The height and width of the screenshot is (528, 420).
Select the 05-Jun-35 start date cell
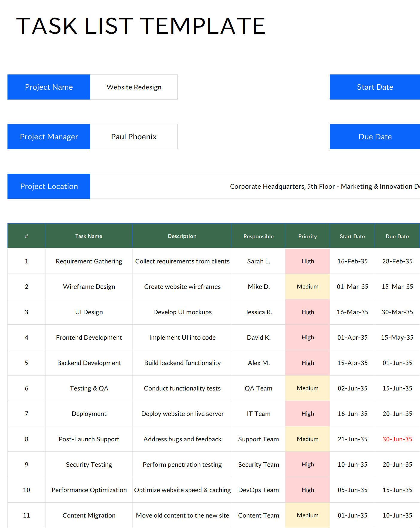(352, 490)
